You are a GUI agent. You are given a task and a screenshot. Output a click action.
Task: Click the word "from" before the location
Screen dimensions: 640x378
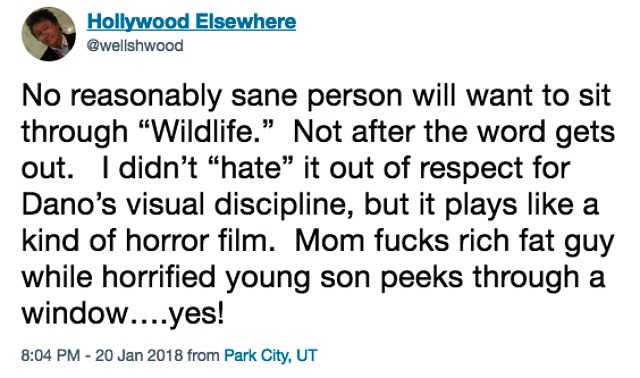203,355
